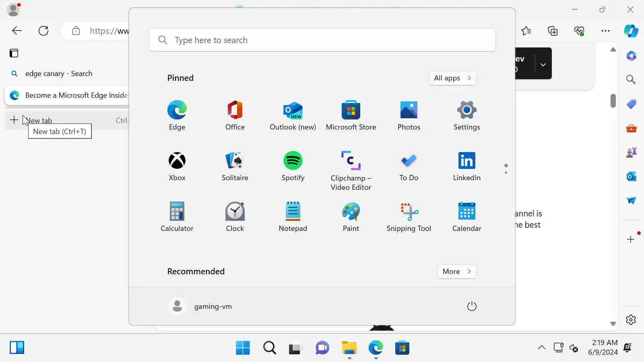
Task: Open the clock and date flyout
Action: [603, 348]
